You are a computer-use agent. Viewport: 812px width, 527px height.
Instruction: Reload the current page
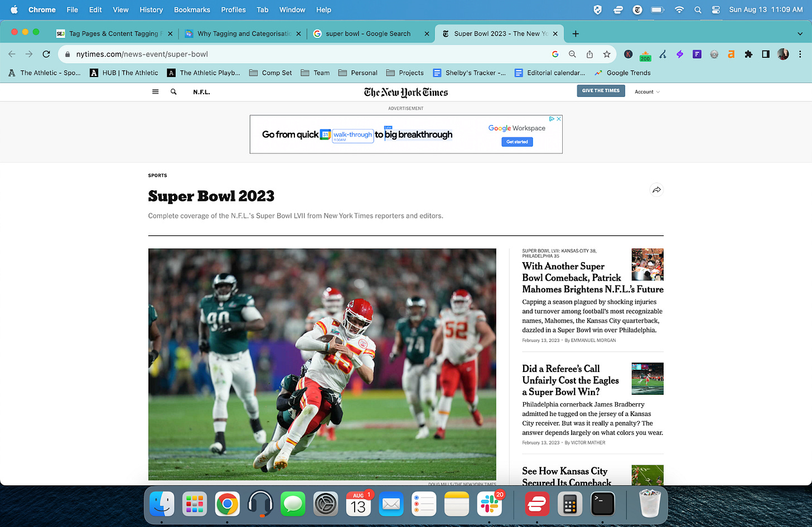[46, 54]
